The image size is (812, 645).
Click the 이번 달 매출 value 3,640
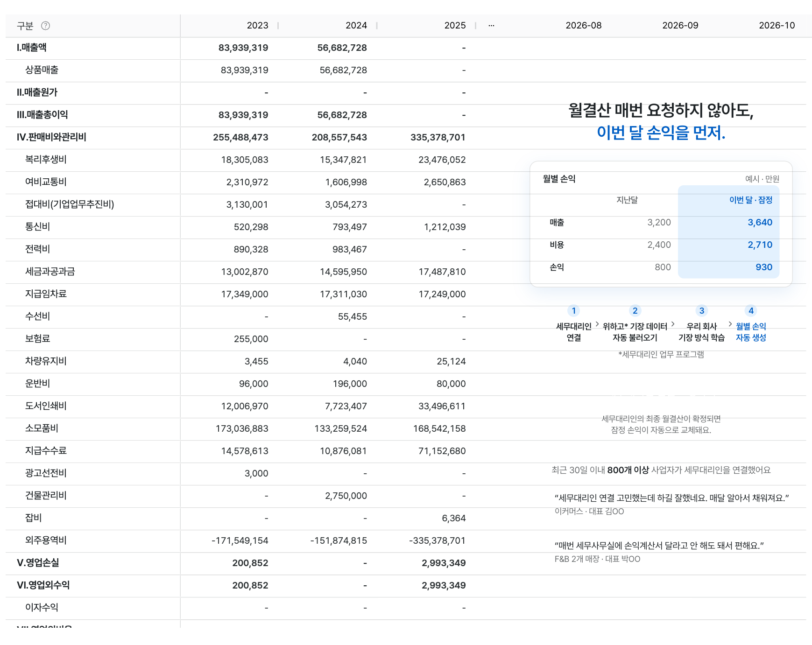tap(760, 222)
